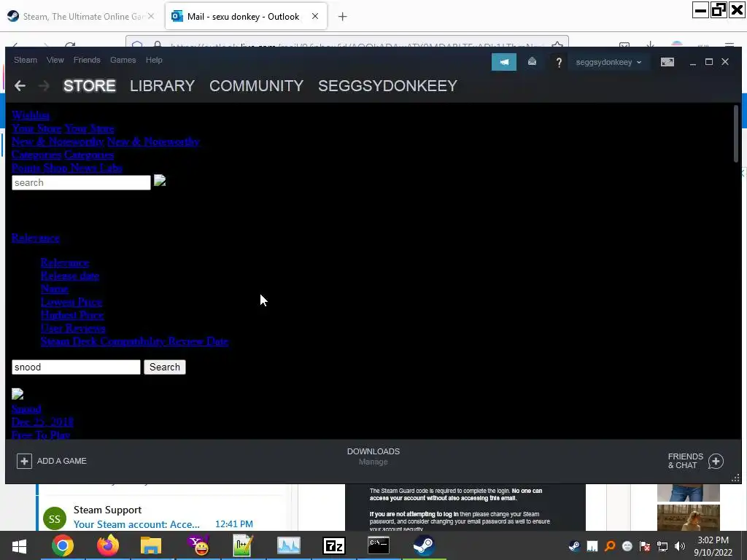Open the Wishlist link
747x560 pixels.
(31, 115)
